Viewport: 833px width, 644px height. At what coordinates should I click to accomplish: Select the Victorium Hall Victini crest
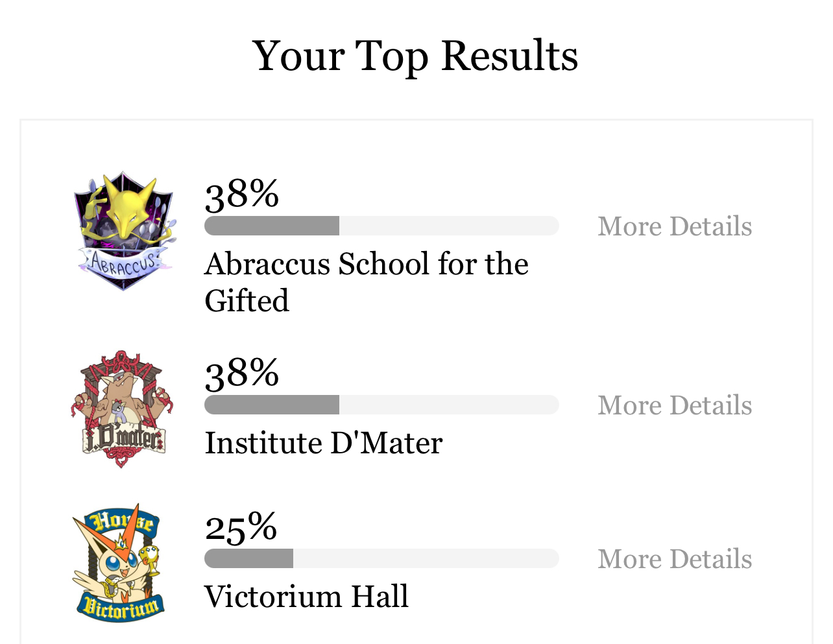click(x=117, y=562)
